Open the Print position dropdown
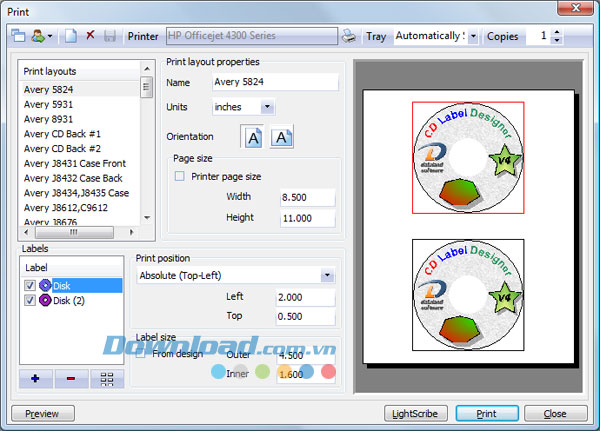This screenshot has height=431, width=600. [x=327, y=275]
